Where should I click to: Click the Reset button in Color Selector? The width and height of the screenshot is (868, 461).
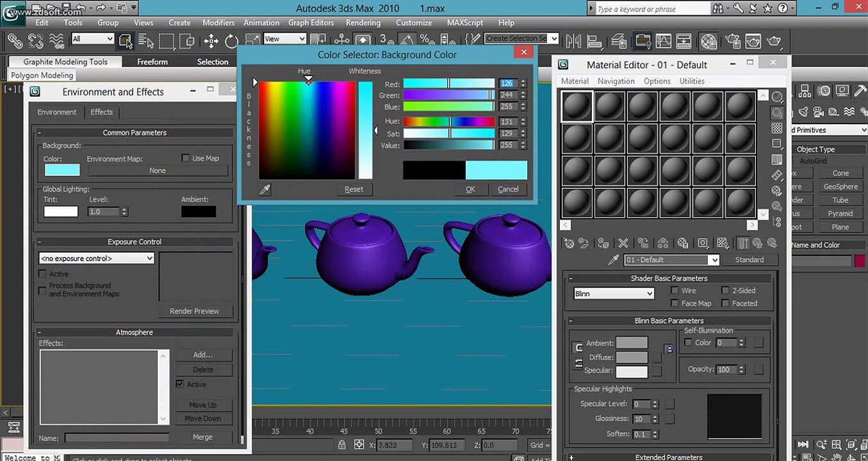[354, 189]
